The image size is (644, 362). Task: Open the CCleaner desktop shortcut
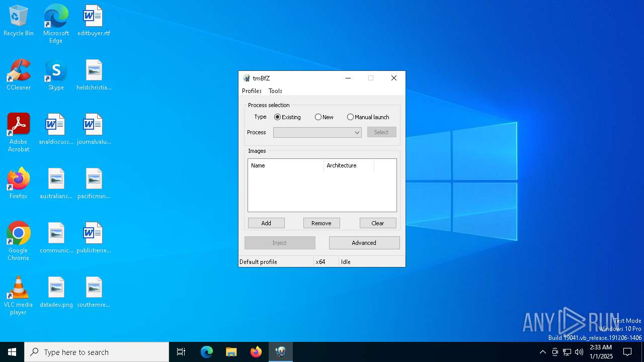pos(19,75)
